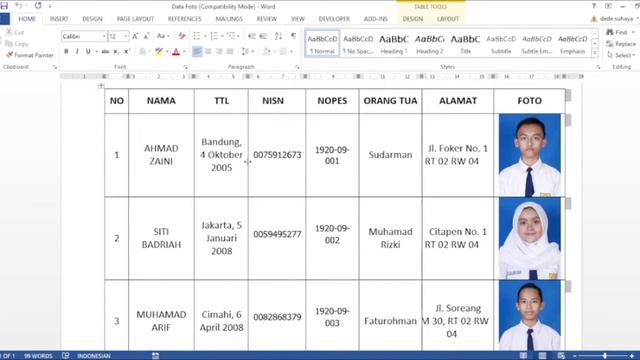Open the PAGE LAYOUT tab
640x360 pixels.
click(135, 19)
